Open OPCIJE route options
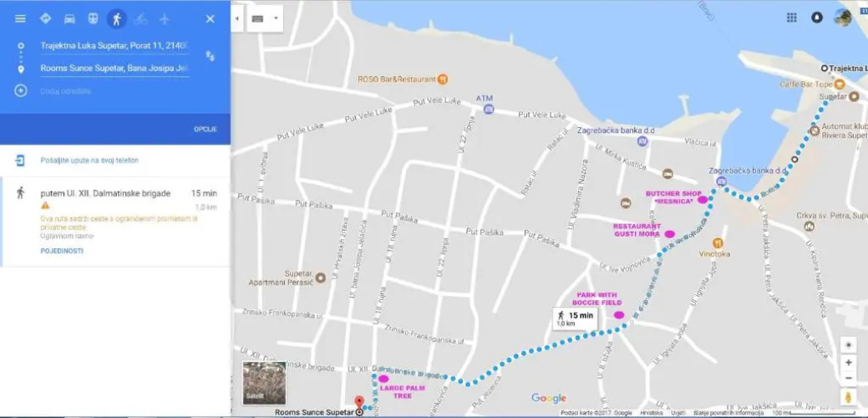This screenshot has width=868, height=418. pos(206,129)
